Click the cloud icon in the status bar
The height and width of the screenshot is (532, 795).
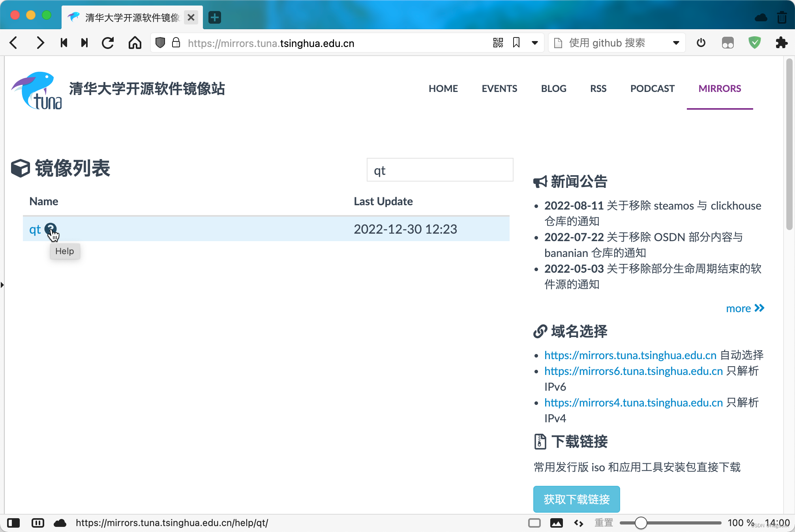[x=60, y=523]
